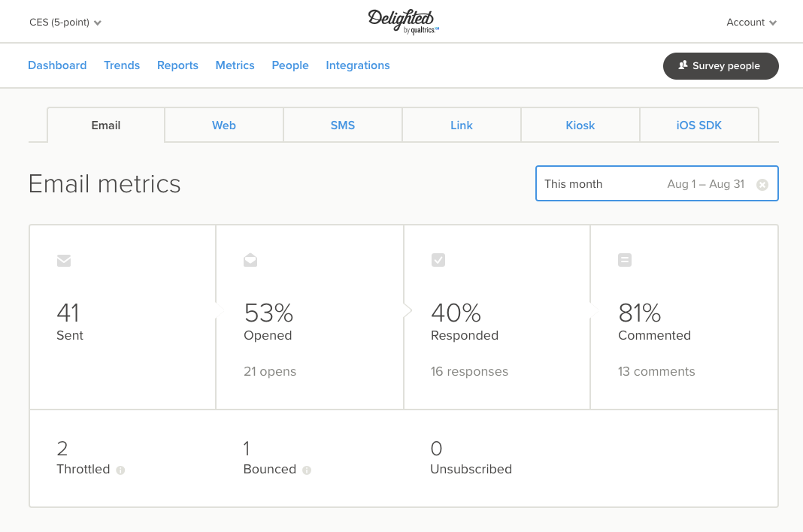The height and width of the screenshot is (532, 803).
Task: Navigate to Integrations
Action: pyautogui.click(x=358, y=65)
